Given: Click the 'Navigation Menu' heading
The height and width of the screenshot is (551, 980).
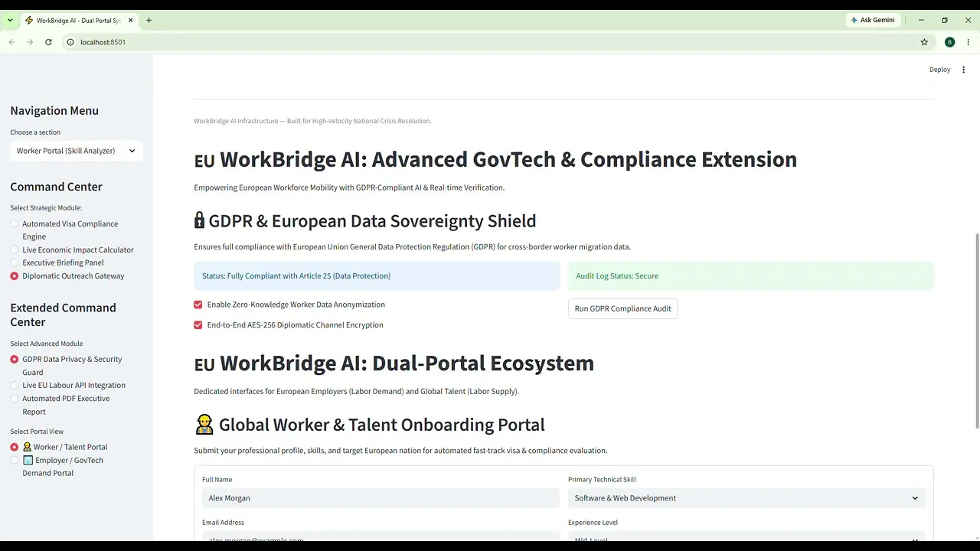Looking at the screenshot, I should (54, 111).
